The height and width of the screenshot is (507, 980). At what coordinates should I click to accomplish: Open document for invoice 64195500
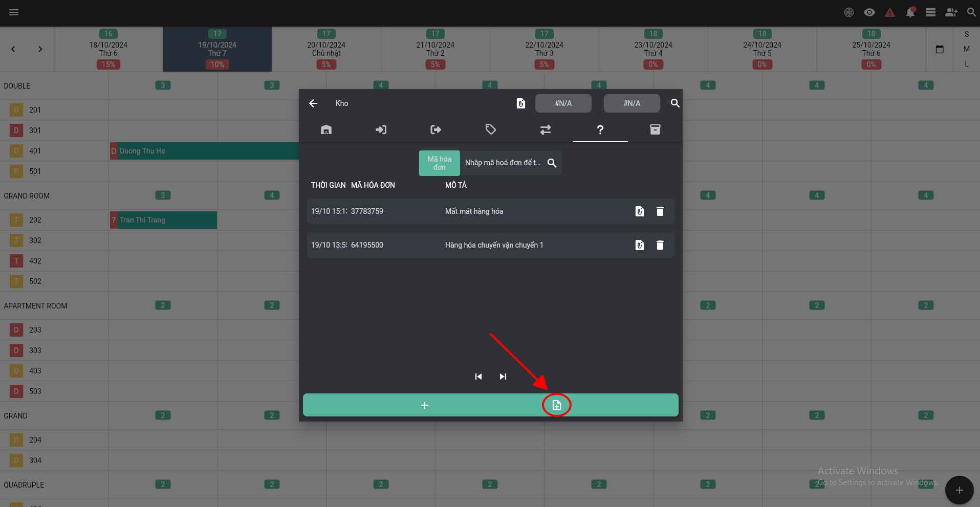coord(640,245)
